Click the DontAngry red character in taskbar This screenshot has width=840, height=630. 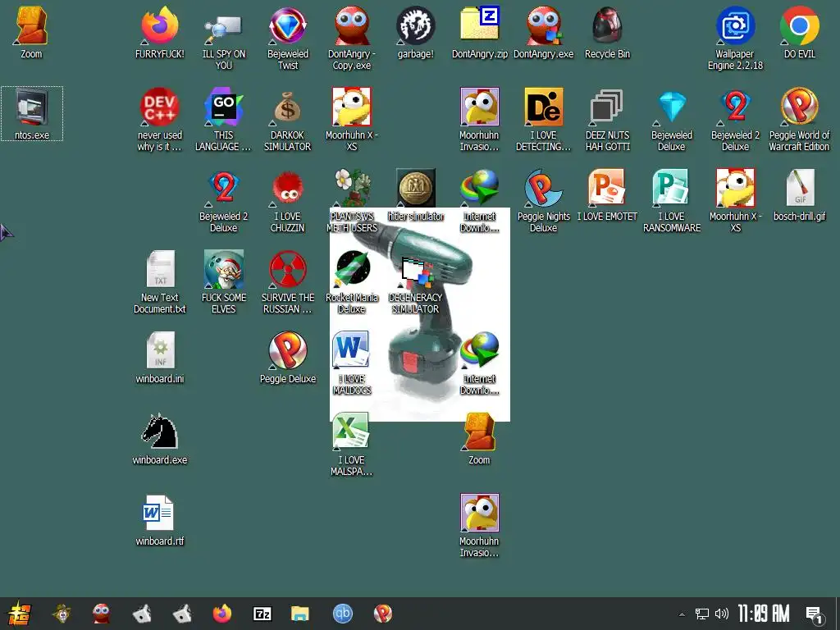click(x=101, y=614)
